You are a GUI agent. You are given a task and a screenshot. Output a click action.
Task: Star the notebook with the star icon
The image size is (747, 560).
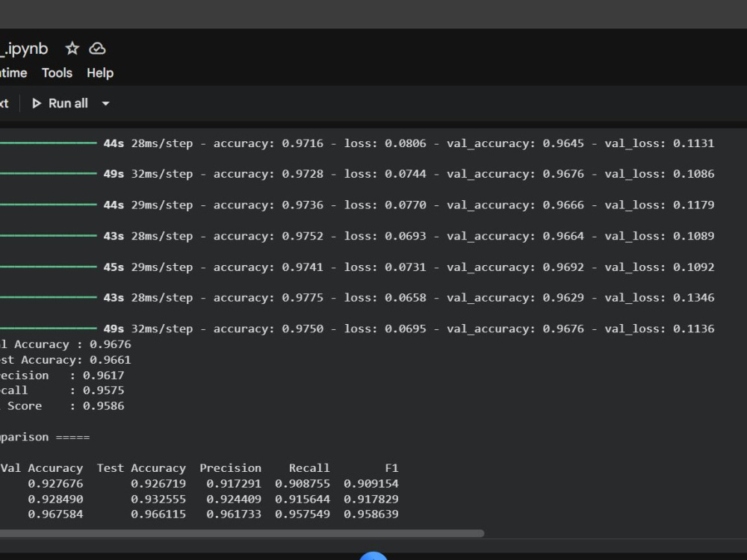72,48
